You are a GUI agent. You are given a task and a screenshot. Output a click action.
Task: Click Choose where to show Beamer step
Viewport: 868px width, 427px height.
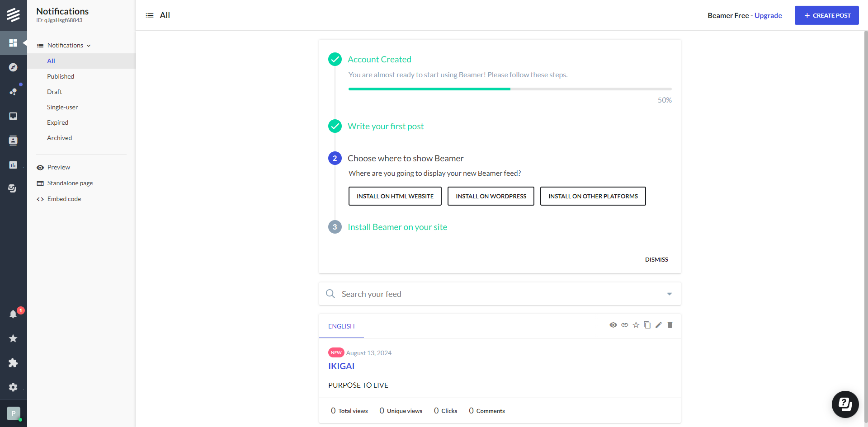pos(406,158)
